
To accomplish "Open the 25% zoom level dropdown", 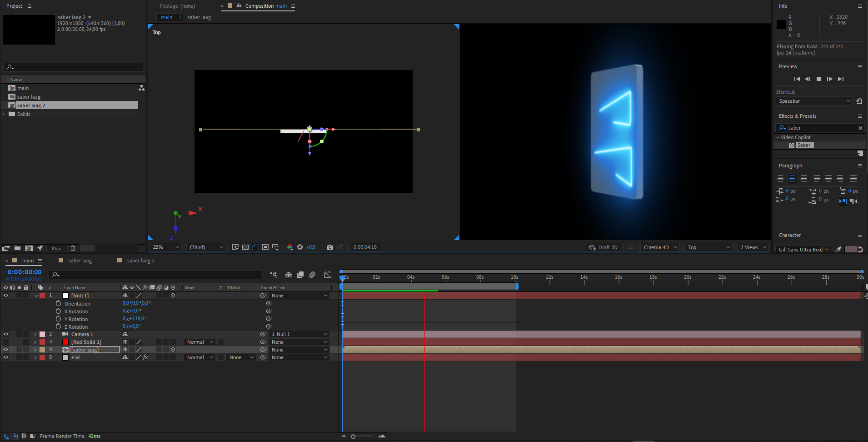I will 165,247.
